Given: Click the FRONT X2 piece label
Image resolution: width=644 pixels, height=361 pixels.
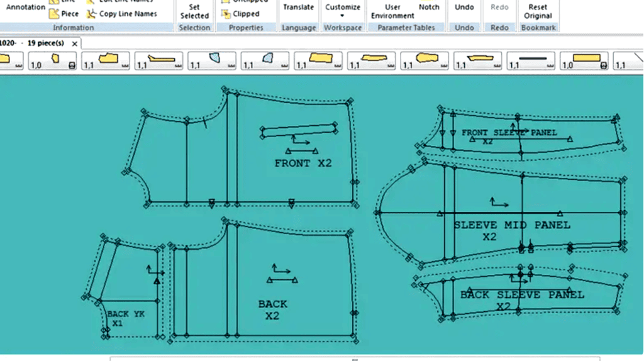Looking at the screenshot, I should (303, 163).
